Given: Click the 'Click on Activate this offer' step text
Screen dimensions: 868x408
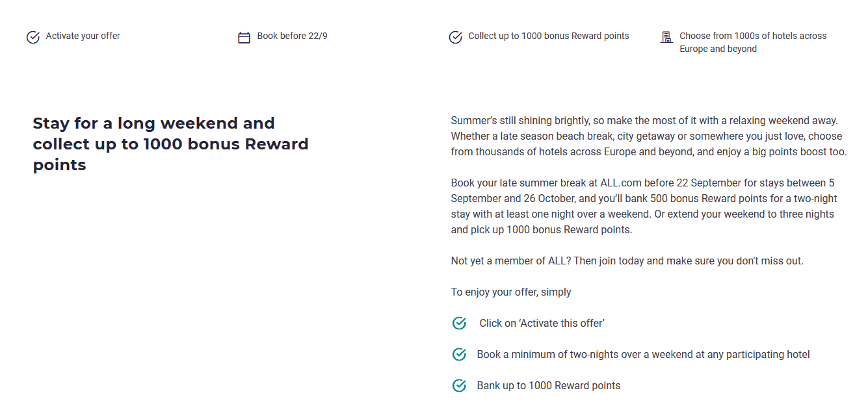Looking at the screenshot, I should (542, 324).
